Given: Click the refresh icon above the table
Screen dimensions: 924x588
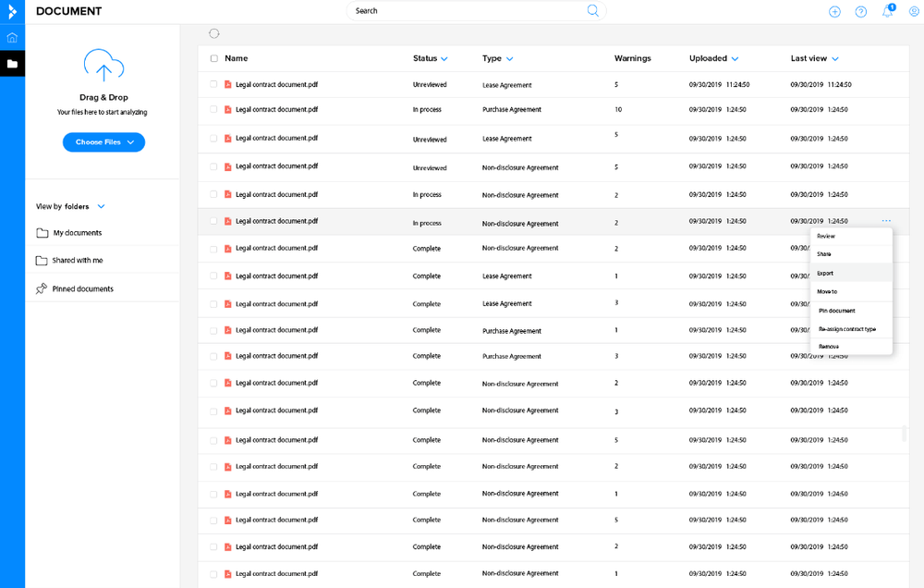Looking at the screenshot, I should point(214,33).
